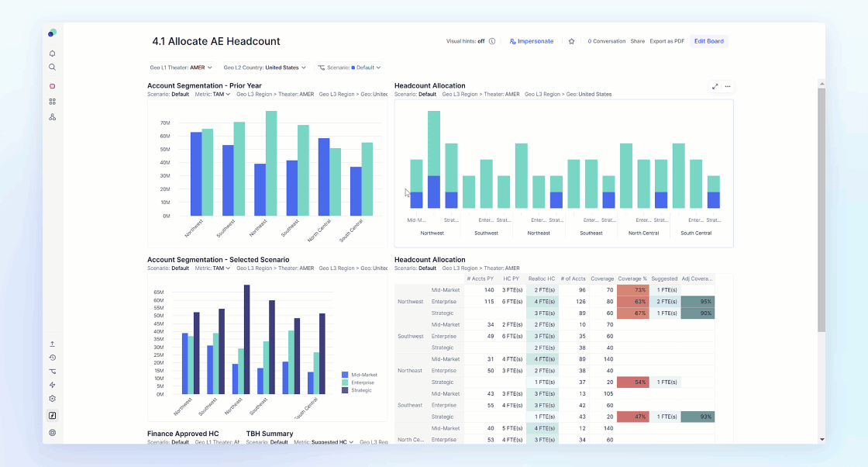Click the # Accts PY column header
The height and width of the screenshot is (467, 868).
point(480,278)
